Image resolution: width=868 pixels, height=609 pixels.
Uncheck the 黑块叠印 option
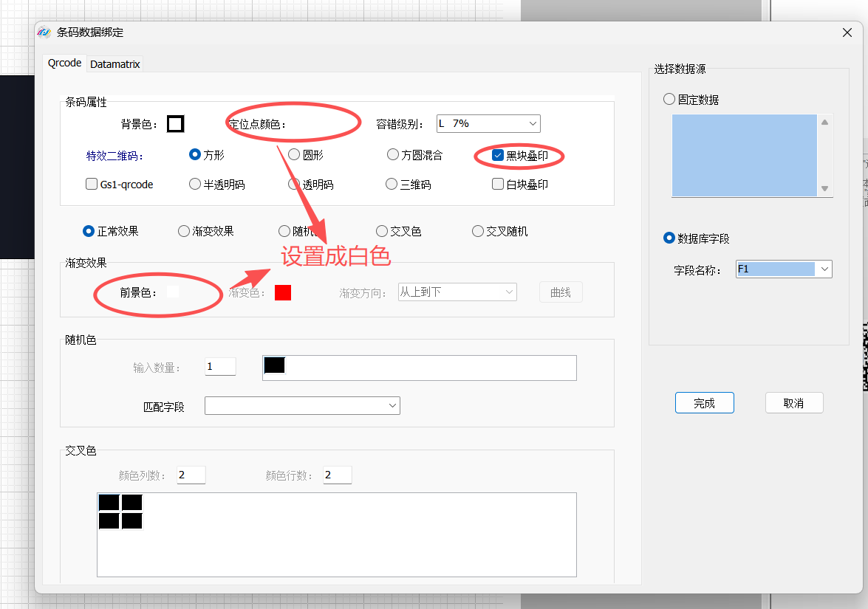pos(498,155)
